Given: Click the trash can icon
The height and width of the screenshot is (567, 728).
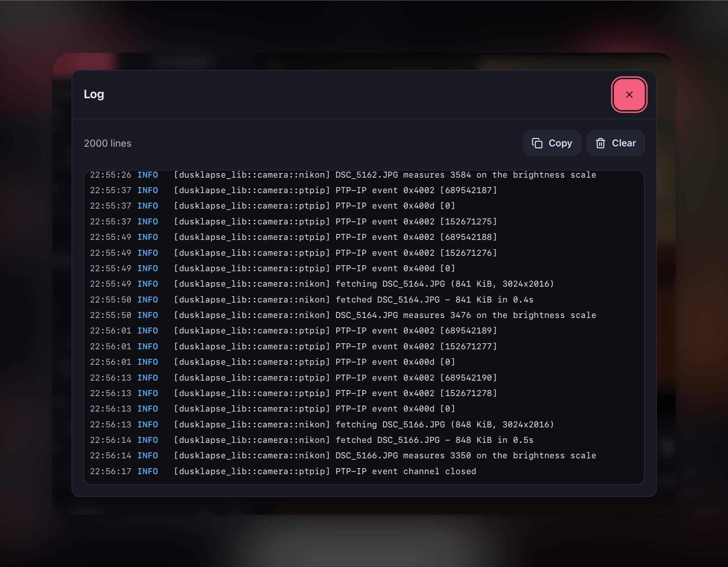Looking at the screenshot, I should click(x=600, y=143).
